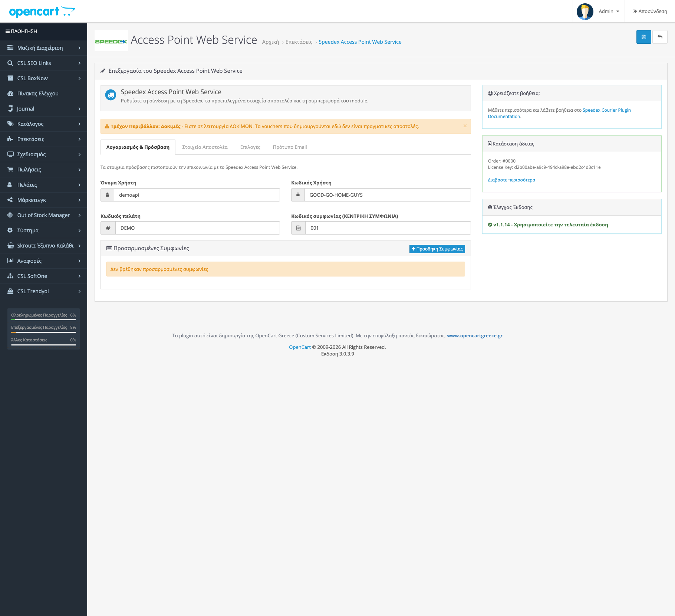The width and height of the screenshot is (675, 616).
Task: Open the www.opencartgreece.gr footer link
Action: point(475,336)
